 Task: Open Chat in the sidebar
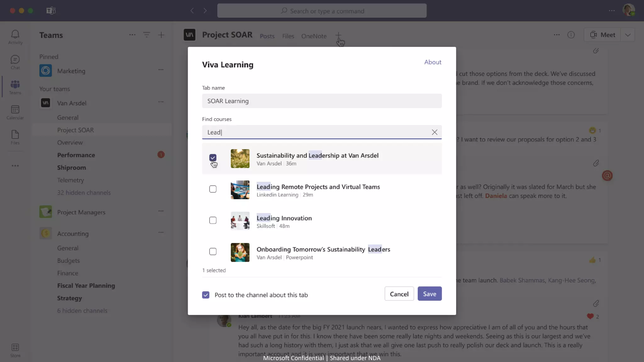pyautogui.click(x=15, y=62)
